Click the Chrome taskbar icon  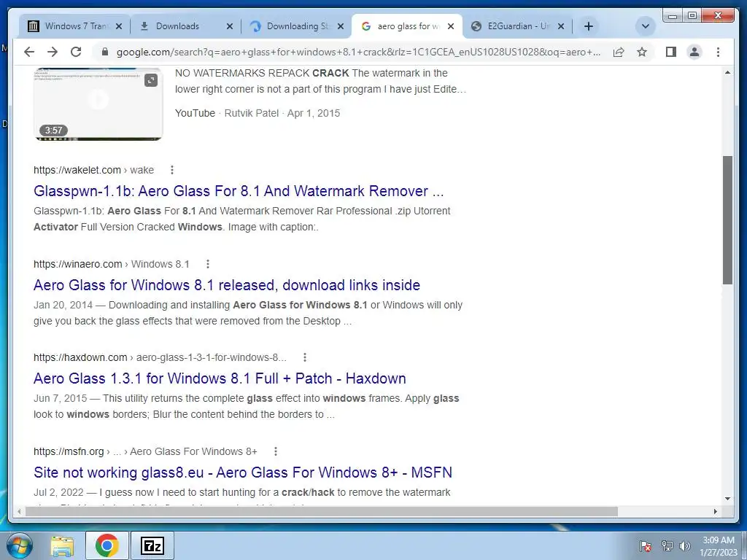tap(107, 545)
